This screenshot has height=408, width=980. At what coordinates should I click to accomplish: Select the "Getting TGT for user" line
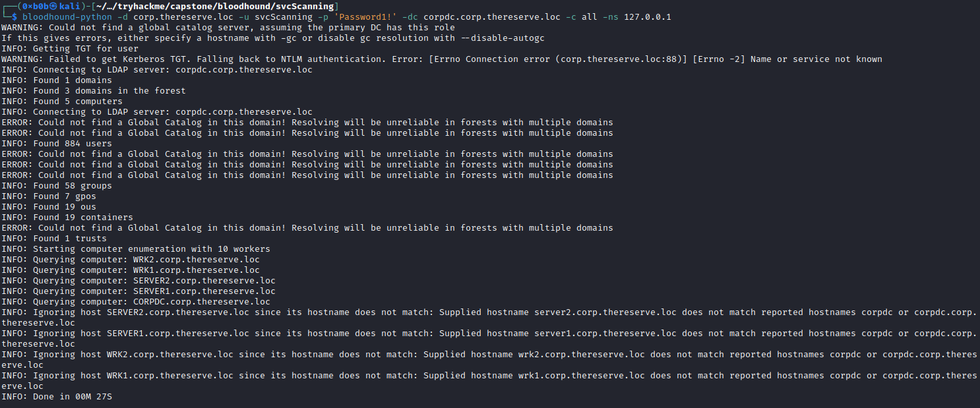[x=70, y=49]
